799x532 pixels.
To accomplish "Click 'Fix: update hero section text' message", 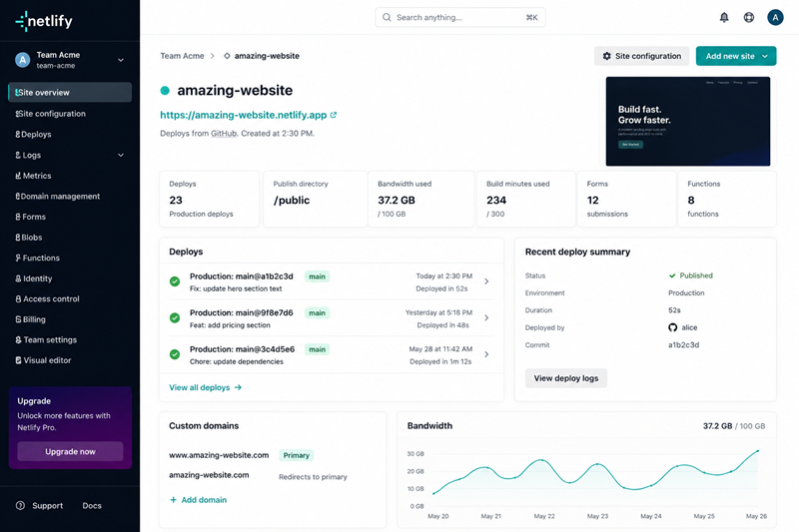I will click(236, 288).
